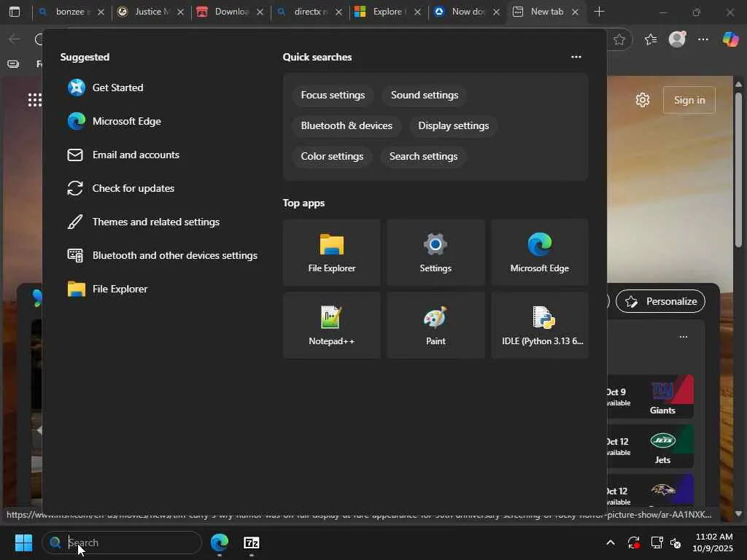
Task: Open Microsoft Edge from the taskbar
Action: tap(220, 542)
